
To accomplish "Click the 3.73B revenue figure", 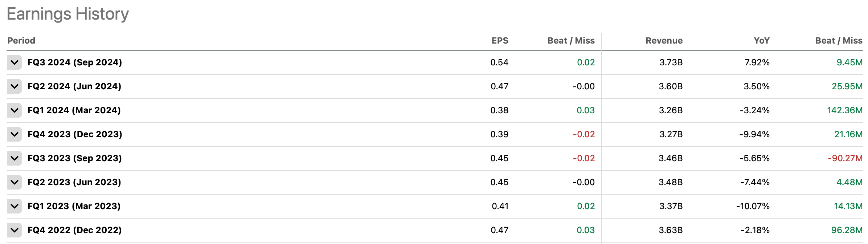I will pyautogui.click(x=671, y=62).
